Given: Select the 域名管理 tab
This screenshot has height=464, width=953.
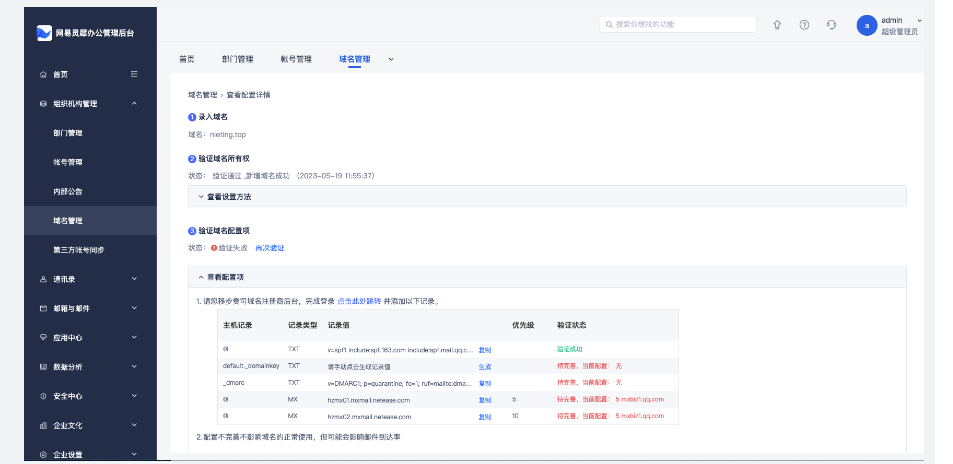Looking at the screenshot, I should pos(354,60).
